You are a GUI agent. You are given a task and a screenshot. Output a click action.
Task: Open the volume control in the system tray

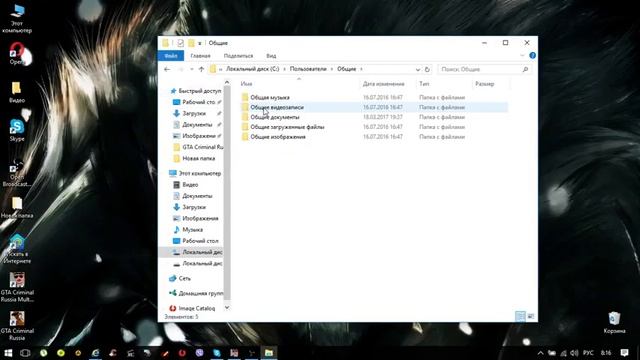point(574,353)
